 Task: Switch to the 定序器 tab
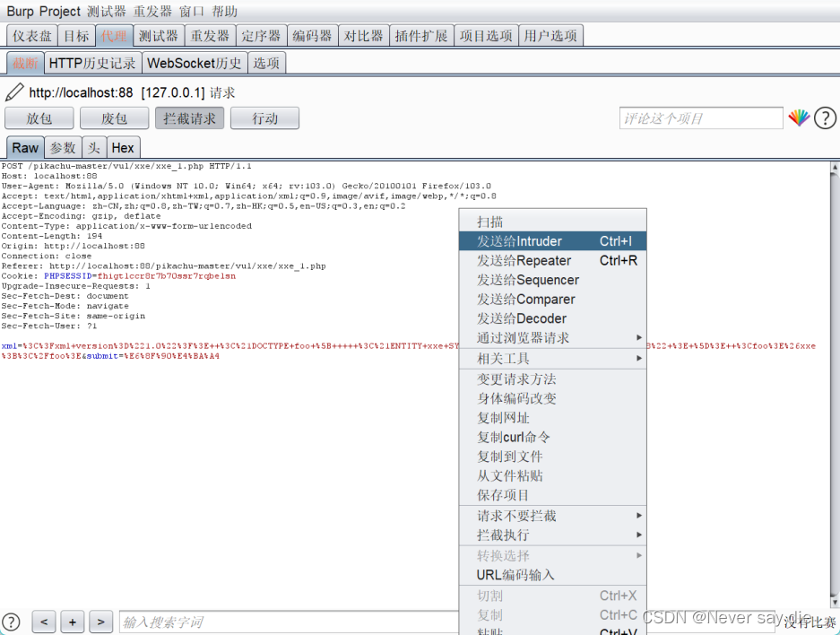point(261,36)
